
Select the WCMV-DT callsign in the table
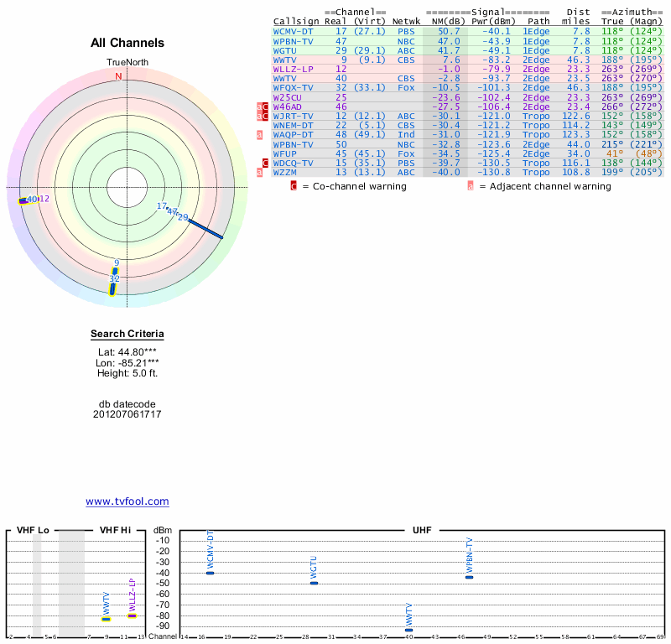click(x=293, y=31)
